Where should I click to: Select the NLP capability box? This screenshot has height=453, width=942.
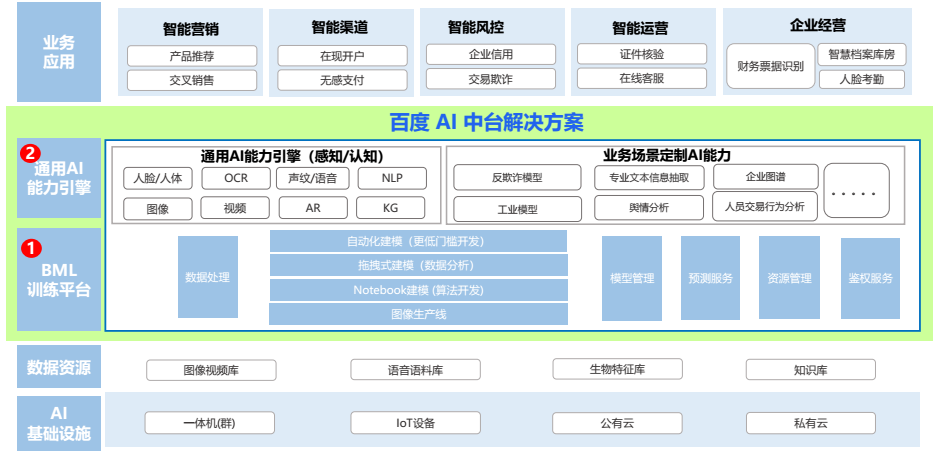click(x=391, y=179)
